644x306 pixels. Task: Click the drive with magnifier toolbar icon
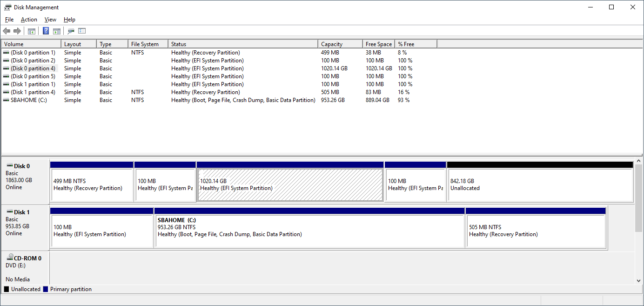[x=71, y=31]
